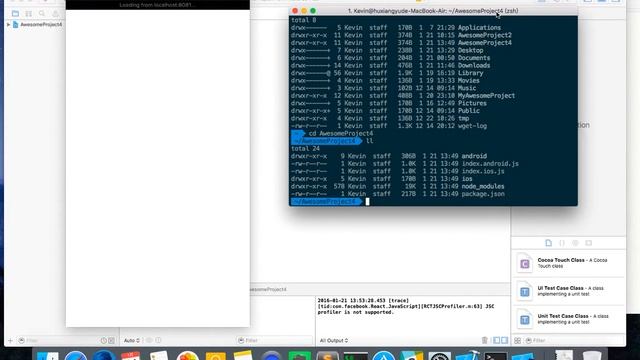This screenshot has height=360, width=640.
Task: Open the Xcode project navigator folder icon
Action: coord(15,13)
